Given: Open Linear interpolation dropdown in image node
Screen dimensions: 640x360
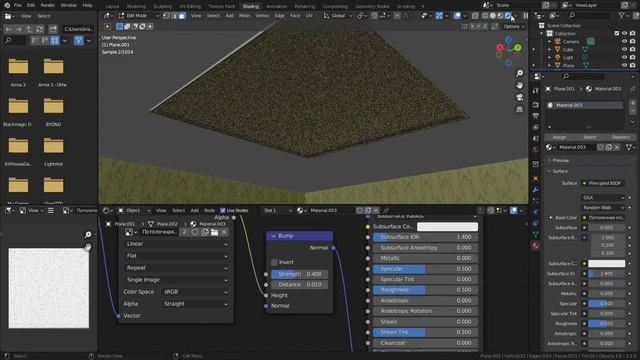Looking at the screenshot, I should click(x=176, y=244).
